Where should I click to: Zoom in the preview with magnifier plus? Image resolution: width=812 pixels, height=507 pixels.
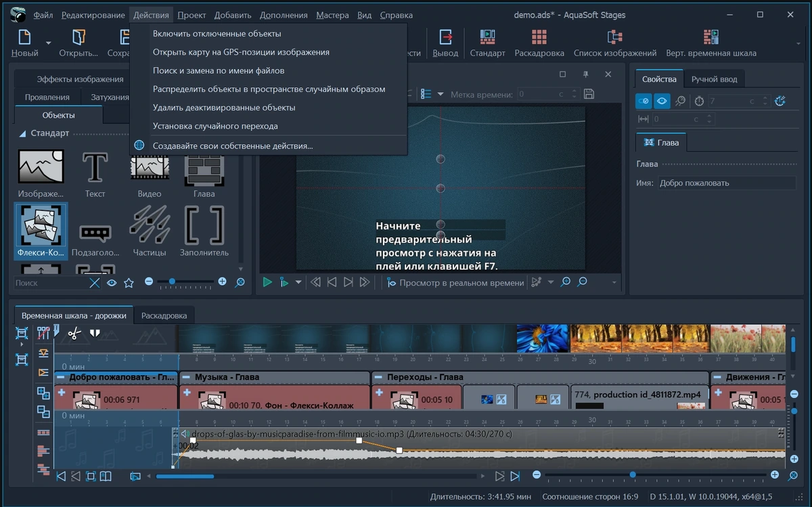pyautogui.click(x=566, y=282)
